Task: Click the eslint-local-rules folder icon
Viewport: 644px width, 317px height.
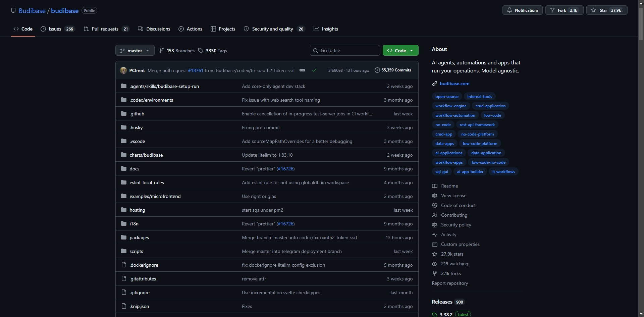Action: [x=124, y=182]
